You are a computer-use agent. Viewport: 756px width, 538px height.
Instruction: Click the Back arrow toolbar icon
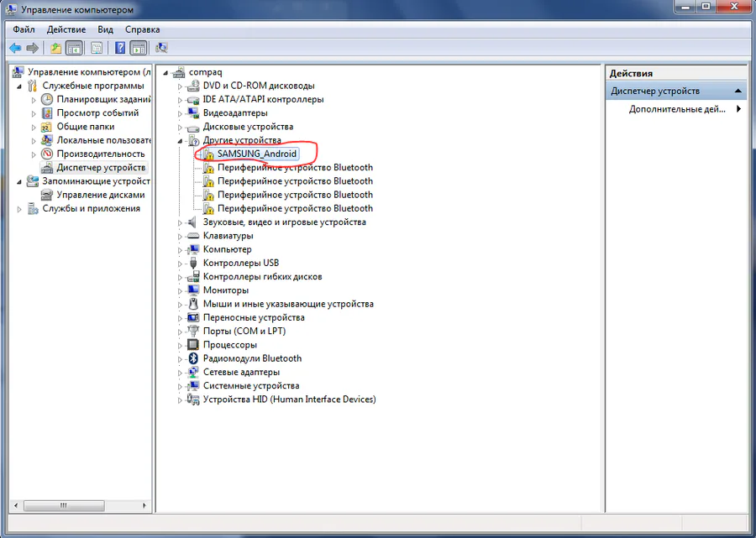(x=15, y=48)
